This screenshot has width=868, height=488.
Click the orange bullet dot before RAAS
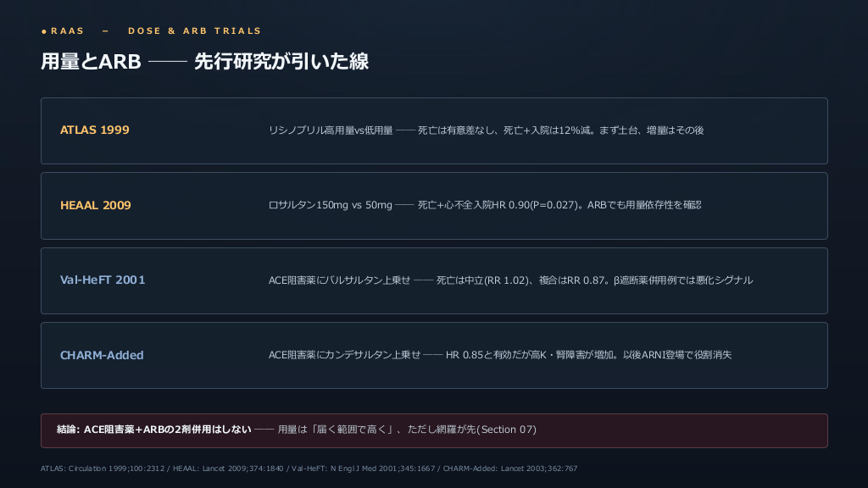(44, 31)
